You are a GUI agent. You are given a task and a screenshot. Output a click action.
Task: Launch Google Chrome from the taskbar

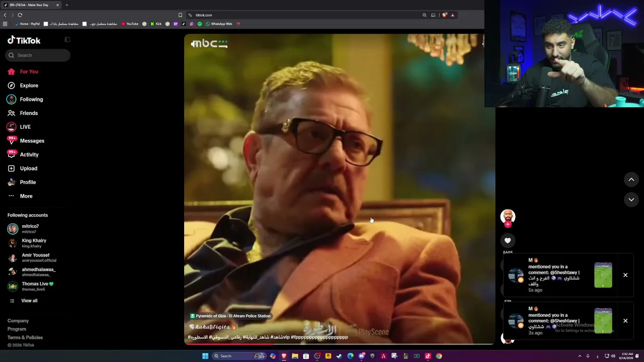tap(439, 356)
